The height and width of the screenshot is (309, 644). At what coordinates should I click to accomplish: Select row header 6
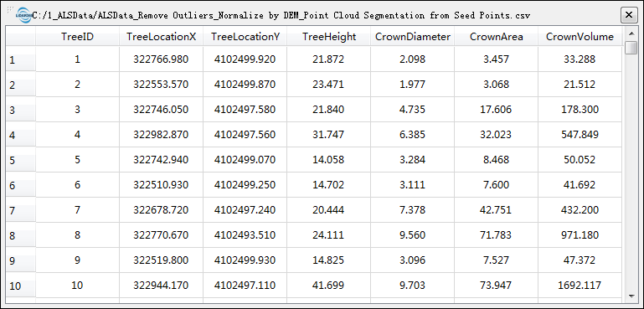21,185
